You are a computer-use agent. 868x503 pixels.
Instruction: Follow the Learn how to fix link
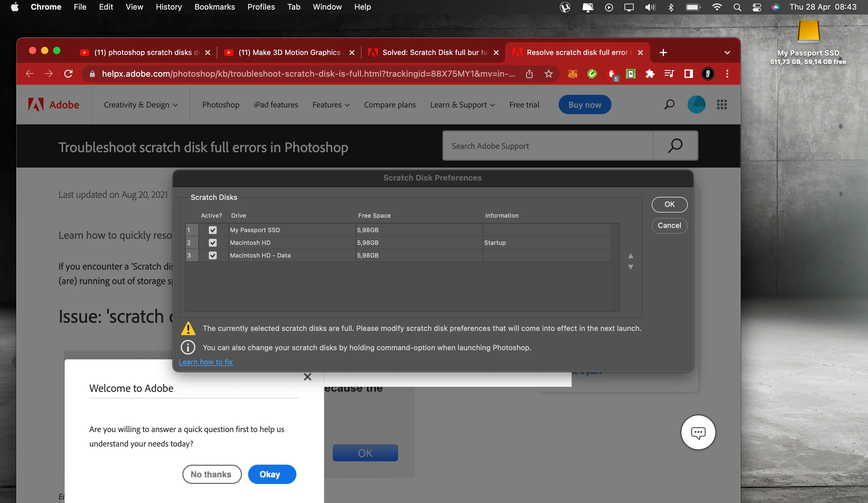click(206, 362)
